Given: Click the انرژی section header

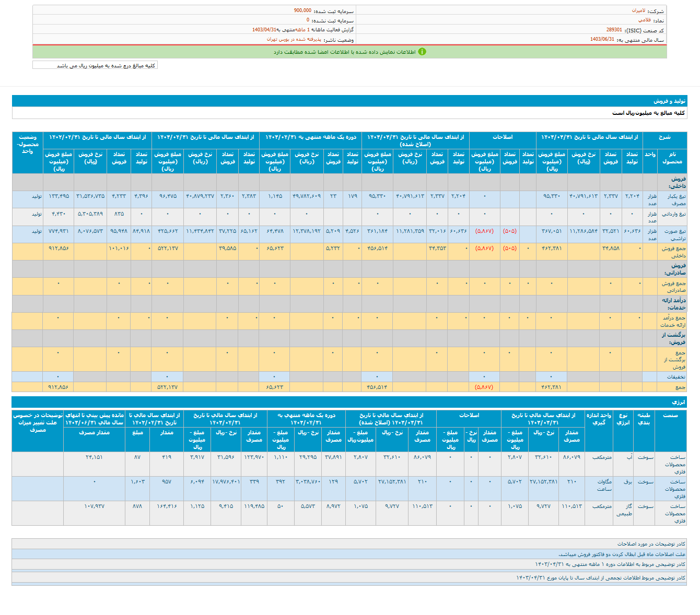Looking at the screenshot, I should 678,402.
